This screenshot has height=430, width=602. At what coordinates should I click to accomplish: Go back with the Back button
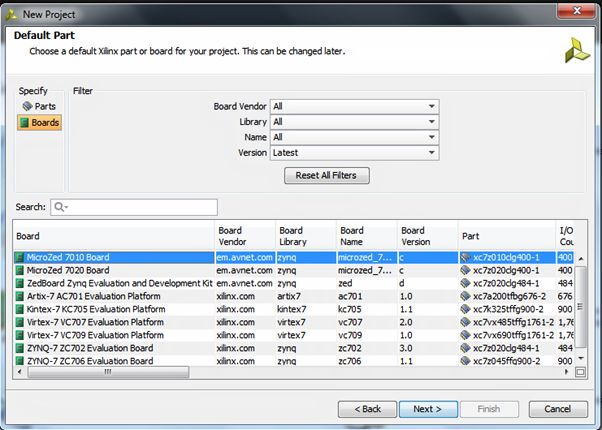coord(366,409)
